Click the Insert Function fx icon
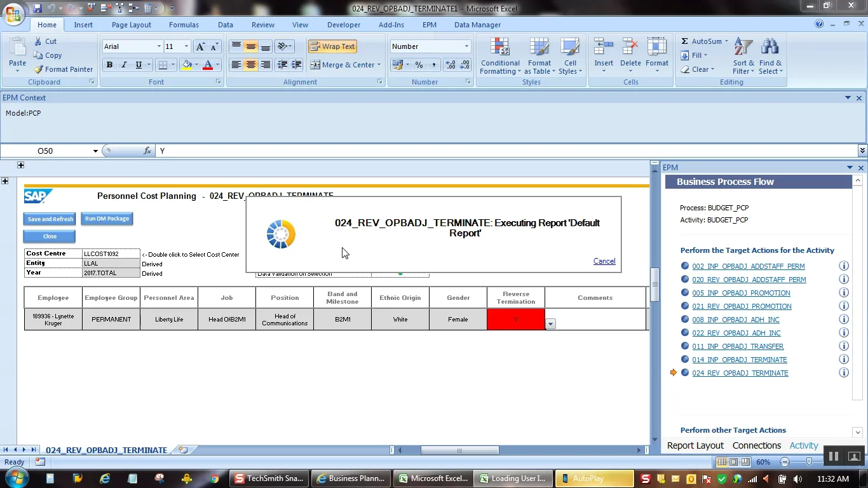The height and width of the screenshot is (488, 868). [147, 151]
